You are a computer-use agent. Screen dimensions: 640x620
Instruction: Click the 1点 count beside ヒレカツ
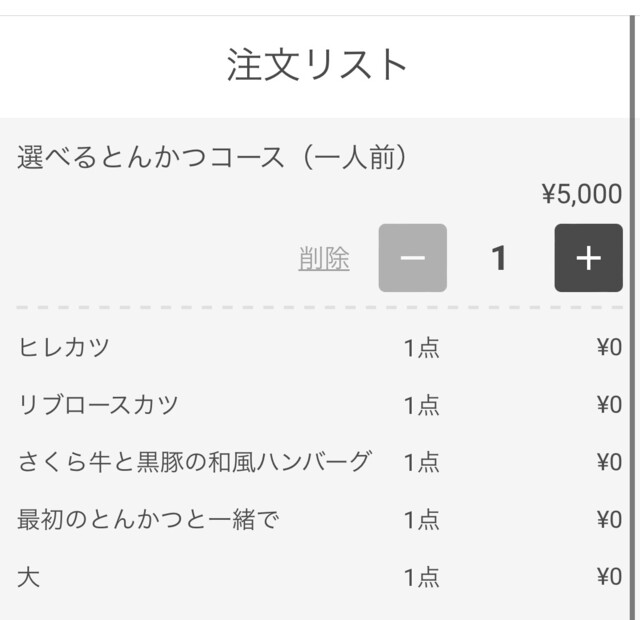point(421,348)
